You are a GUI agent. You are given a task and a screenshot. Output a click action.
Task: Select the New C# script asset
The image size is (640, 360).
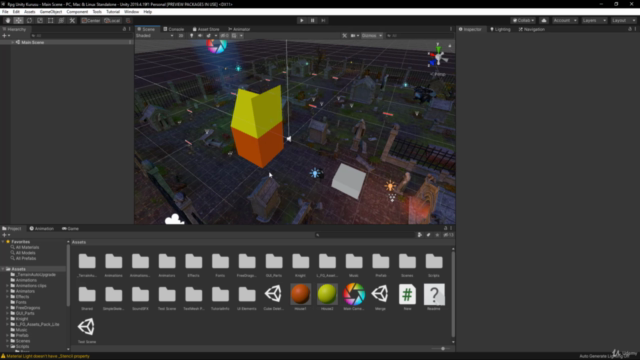[x=407, y=297]
